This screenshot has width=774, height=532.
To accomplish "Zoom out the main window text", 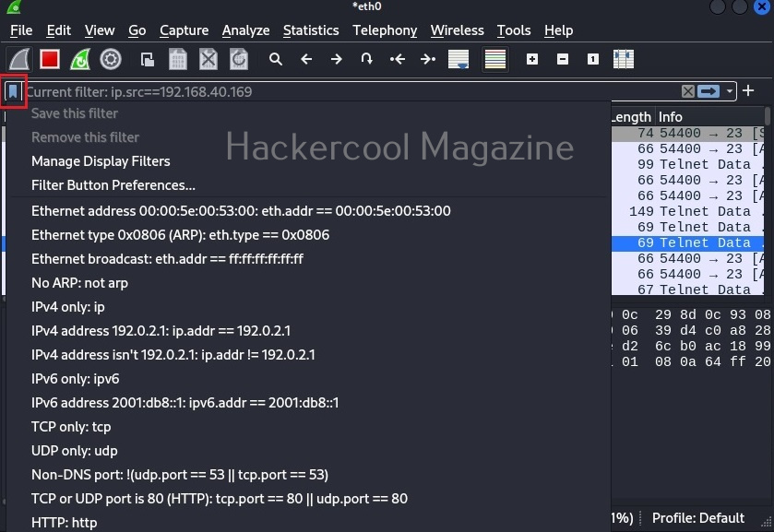I will 563,60.
